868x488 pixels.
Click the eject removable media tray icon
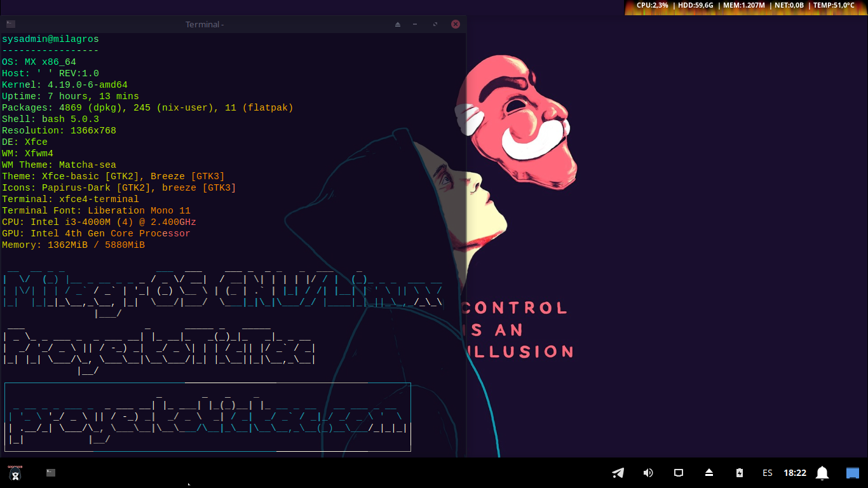click(x=709, y=473)
